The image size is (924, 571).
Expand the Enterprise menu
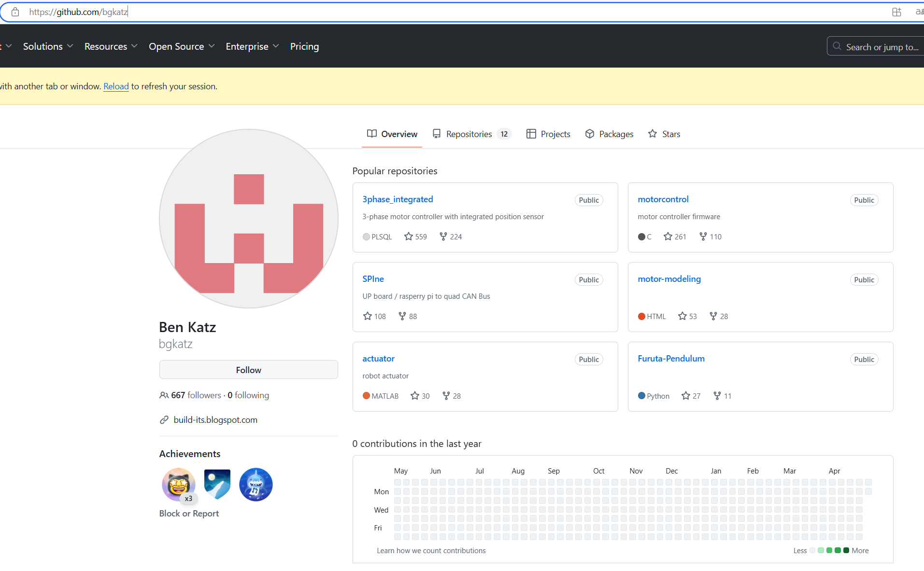point(252,46)
